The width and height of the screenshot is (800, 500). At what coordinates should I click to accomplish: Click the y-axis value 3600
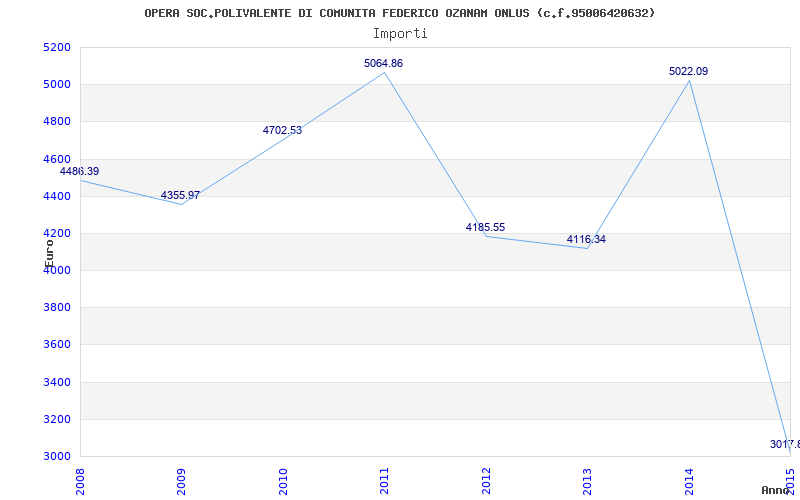click(x=56, y=345)
